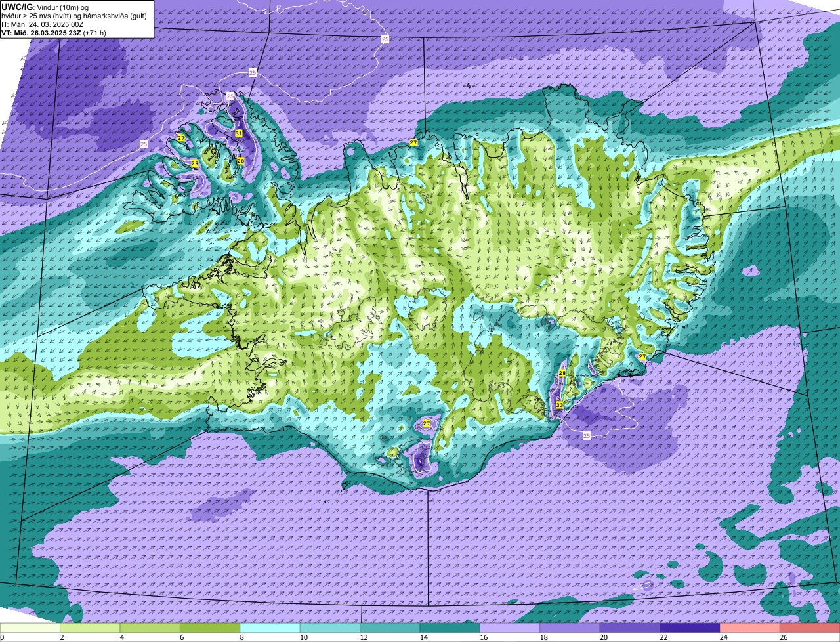840x642 pixels.
Task: Select the 2–4 m/s yellow-green legend swatch
Action: pyautogui.click(x=90, y=628)
